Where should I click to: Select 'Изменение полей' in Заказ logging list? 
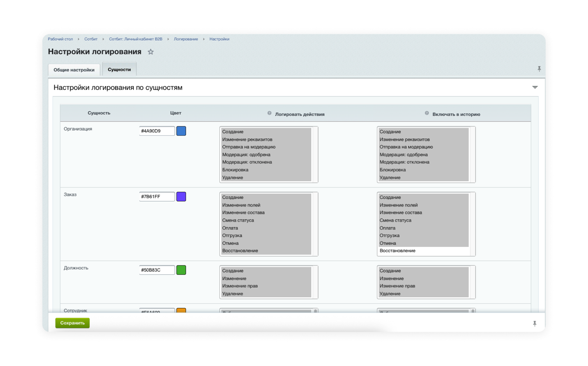pos(266,205)
